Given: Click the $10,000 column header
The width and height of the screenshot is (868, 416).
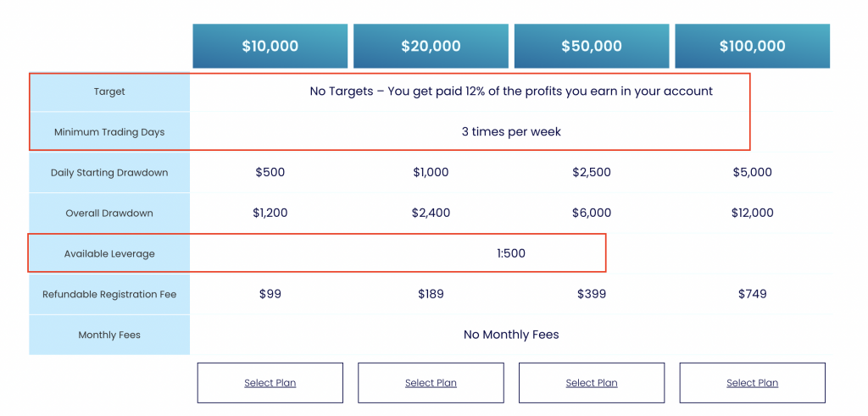Looking at the screenshot, I should point(270,46).
